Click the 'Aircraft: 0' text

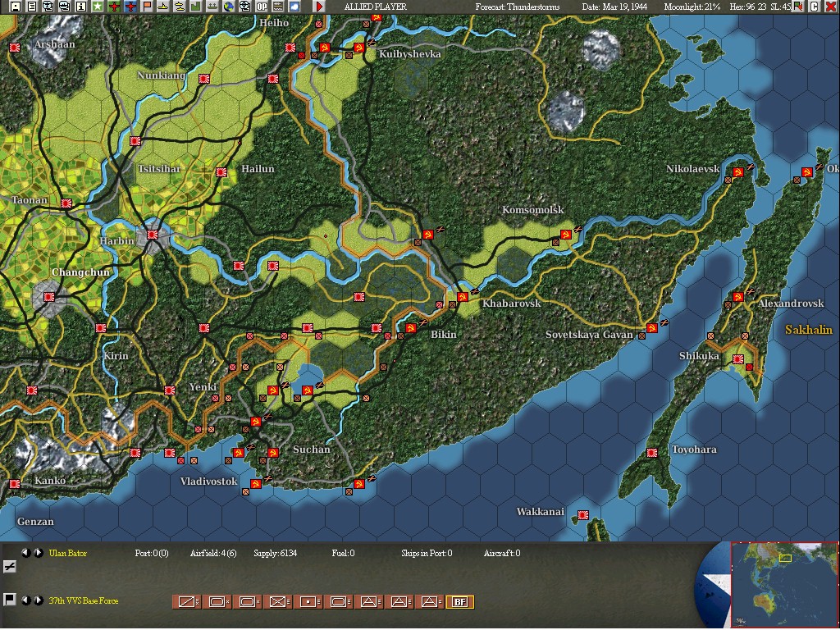click(502, 553)
